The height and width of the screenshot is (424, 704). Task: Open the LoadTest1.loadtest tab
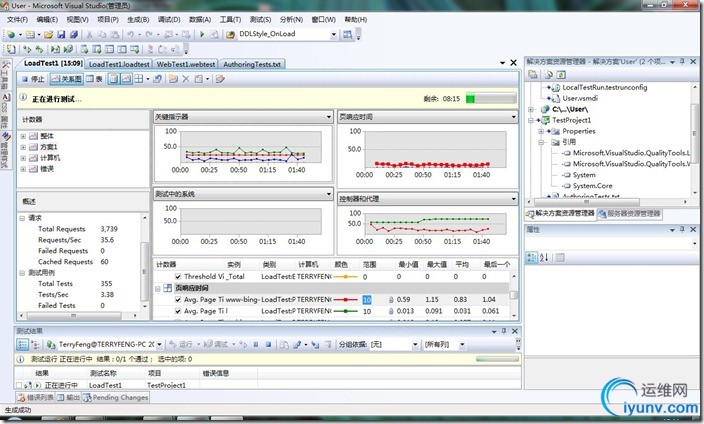(x=119, y=64)
